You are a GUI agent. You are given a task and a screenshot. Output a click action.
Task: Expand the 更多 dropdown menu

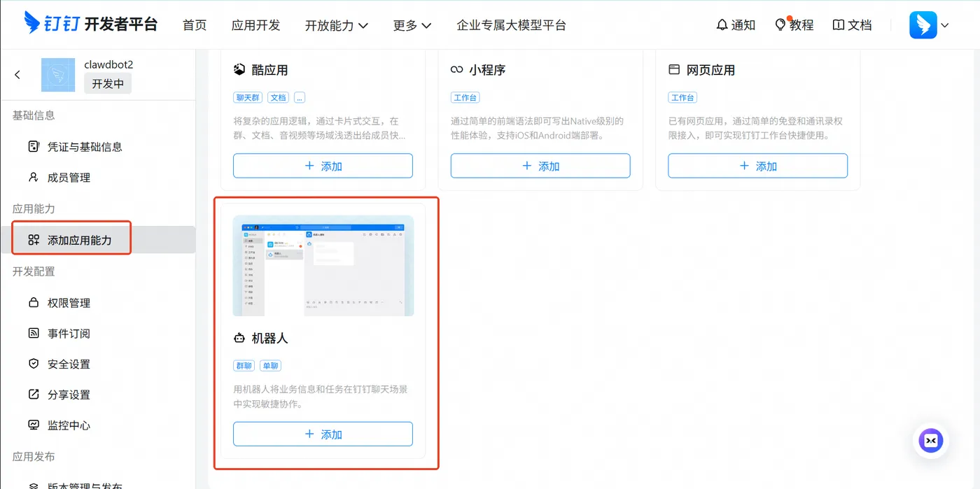(412, 25)
